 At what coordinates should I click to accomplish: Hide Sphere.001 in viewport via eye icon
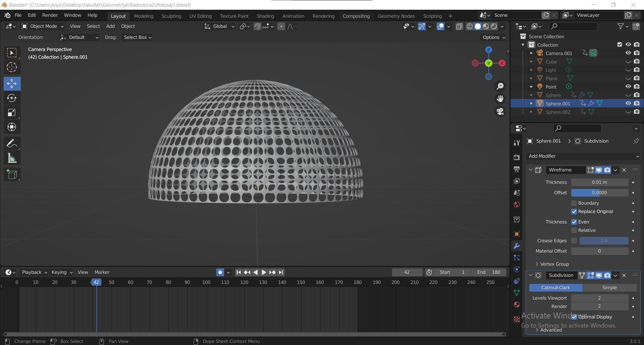(628, 103)
